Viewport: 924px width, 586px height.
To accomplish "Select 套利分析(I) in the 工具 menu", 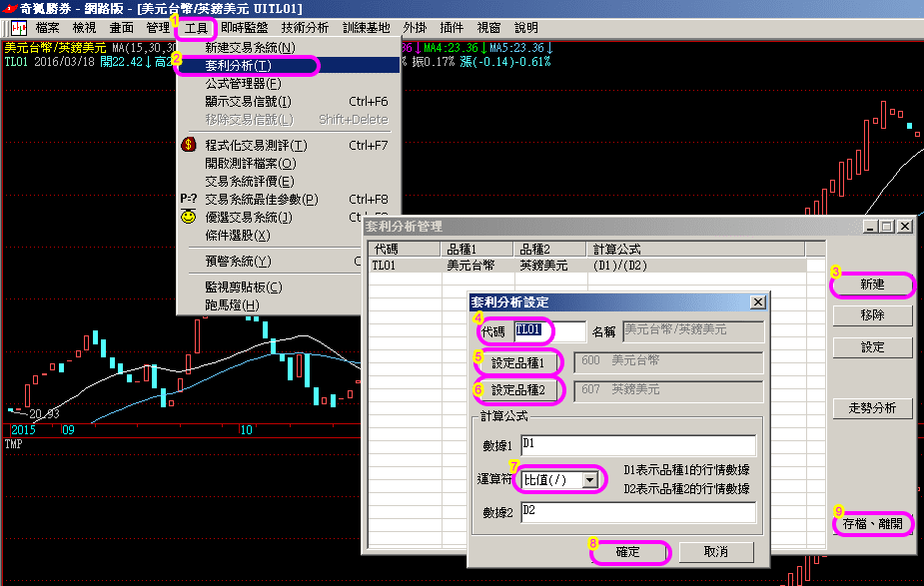I will pos(238,66).
